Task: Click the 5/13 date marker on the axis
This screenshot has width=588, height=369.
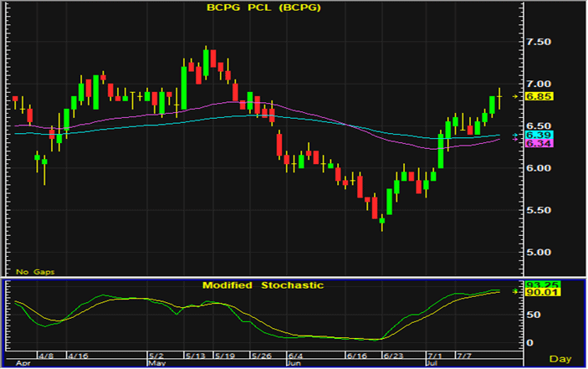Action: 194,355
